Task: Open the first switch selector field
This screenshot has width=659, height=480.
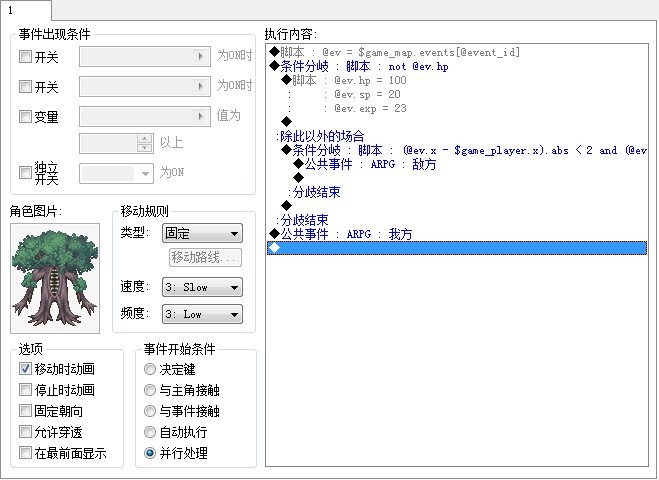Action: click(145, 56)
